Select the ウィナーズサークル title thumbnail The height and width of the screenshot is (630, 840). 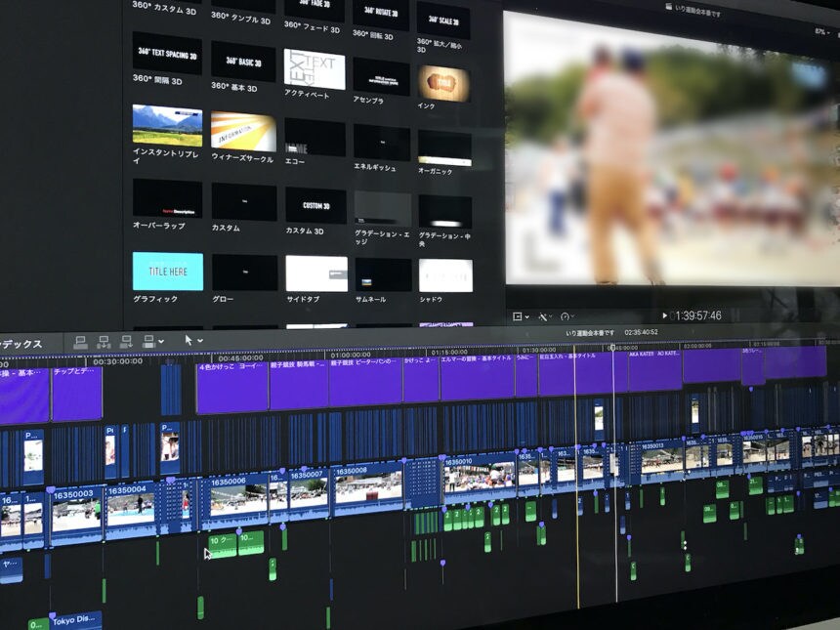pos(243,132)
